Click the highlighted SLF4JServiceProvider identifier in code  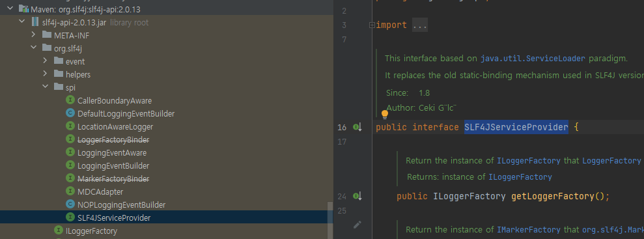pyautogui.click(x=516, y=127)
